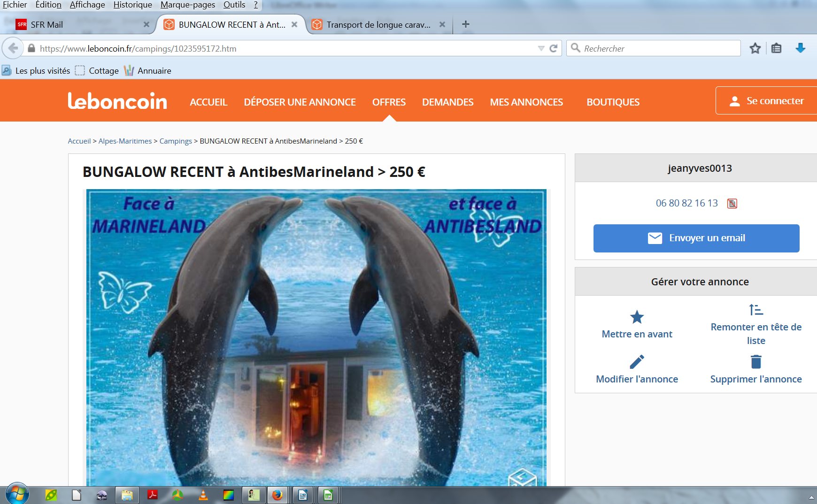Click the padlock site security icon
817x504 pixels.
[x=31, y=48]
